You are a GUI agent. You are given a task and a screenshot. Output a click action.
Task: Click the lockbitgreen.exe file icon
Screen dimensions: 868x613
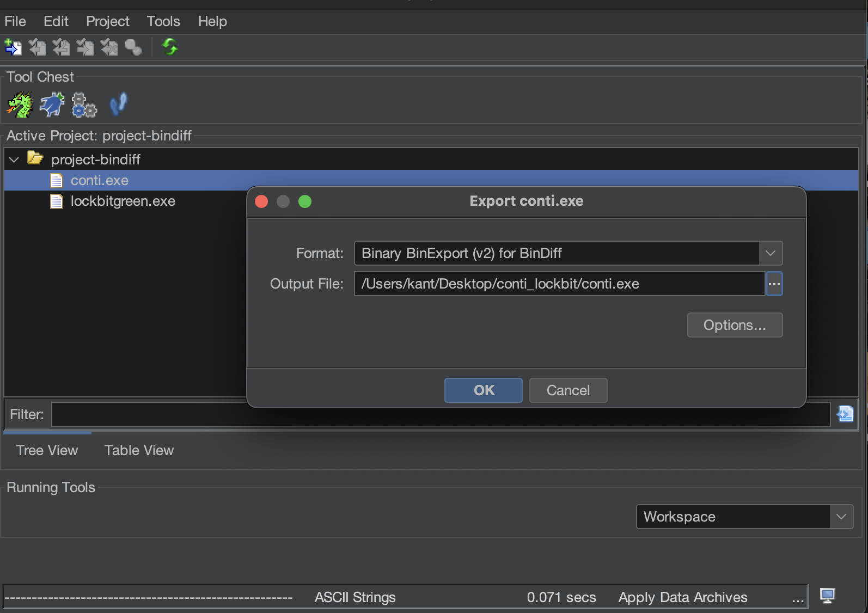(56, 201)
